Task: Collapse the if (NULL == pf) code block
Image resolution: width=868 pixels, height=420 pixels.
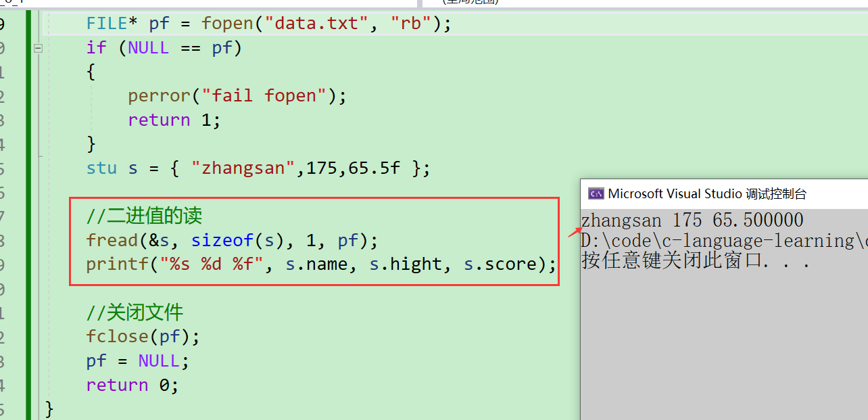Action: point(38,48)
